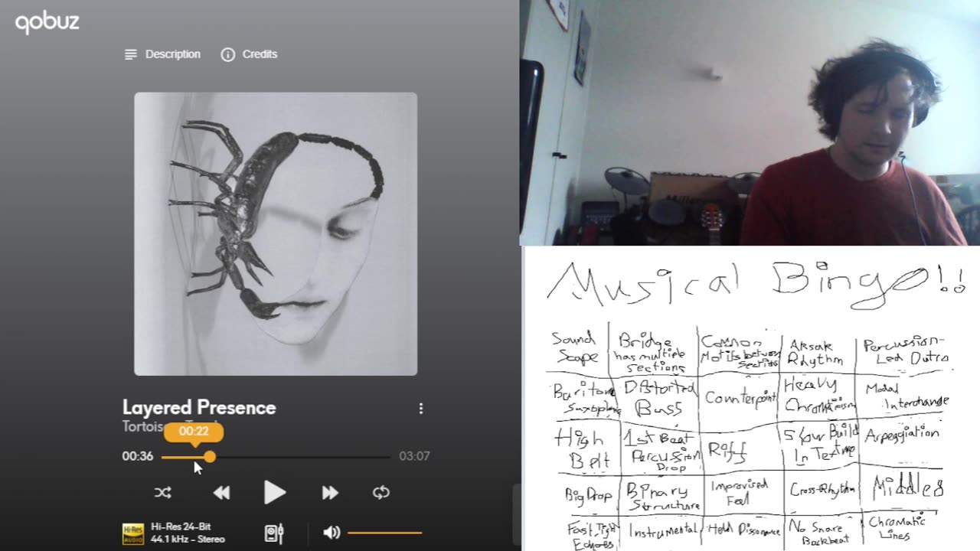The height and width of the screenshot is (551, 980).
Task: Click the Credits info icon
Action: click(x=227, y=54)
